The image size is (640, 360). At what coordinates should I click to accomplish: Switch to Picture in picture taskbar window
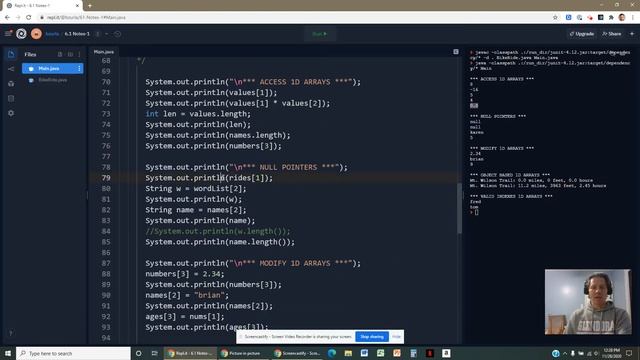click(x=243, y=353)
